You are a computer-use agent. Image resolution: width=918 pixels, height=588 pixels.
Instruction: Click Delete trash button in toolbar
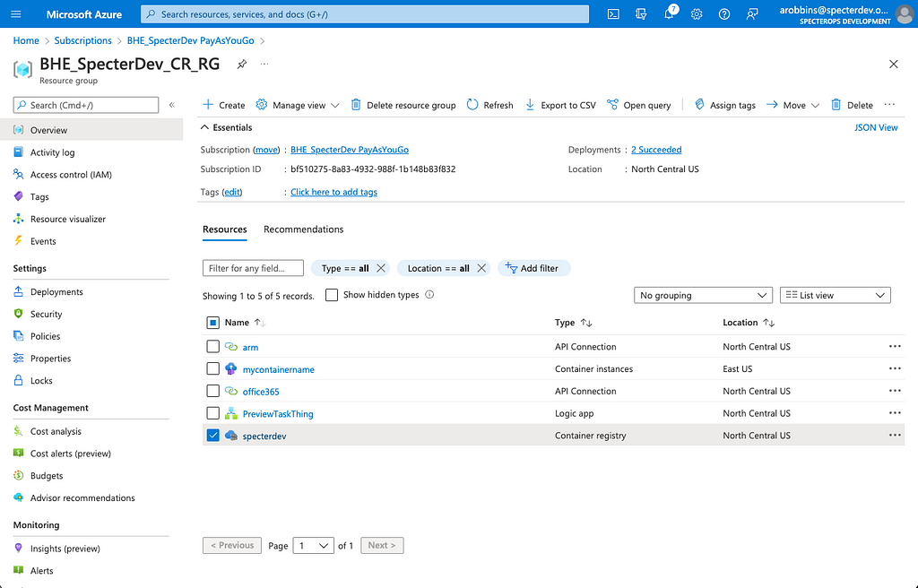click(852, 105)
